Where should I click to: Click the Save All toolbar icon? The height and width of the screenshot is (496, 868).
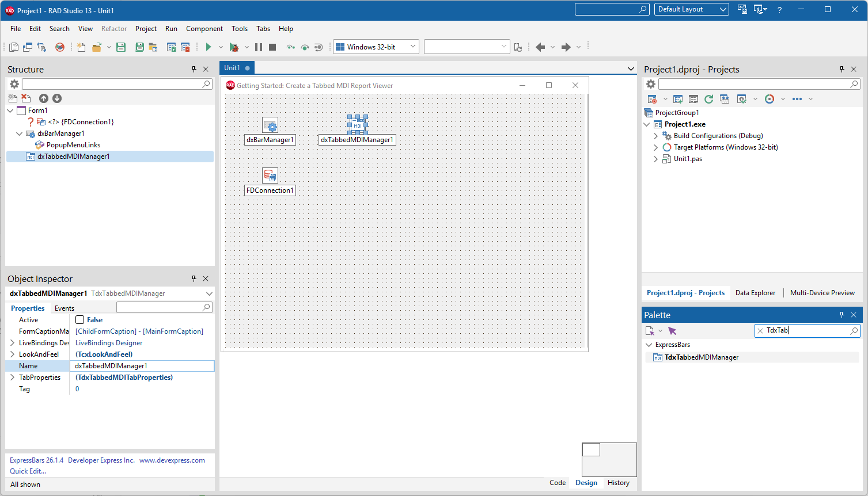tap(139, 47)
